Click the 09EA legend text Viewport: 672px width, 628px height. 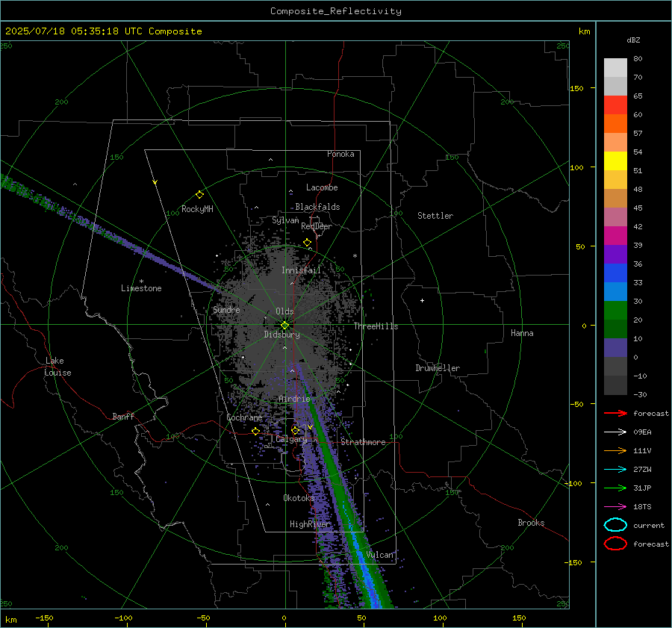642,432
